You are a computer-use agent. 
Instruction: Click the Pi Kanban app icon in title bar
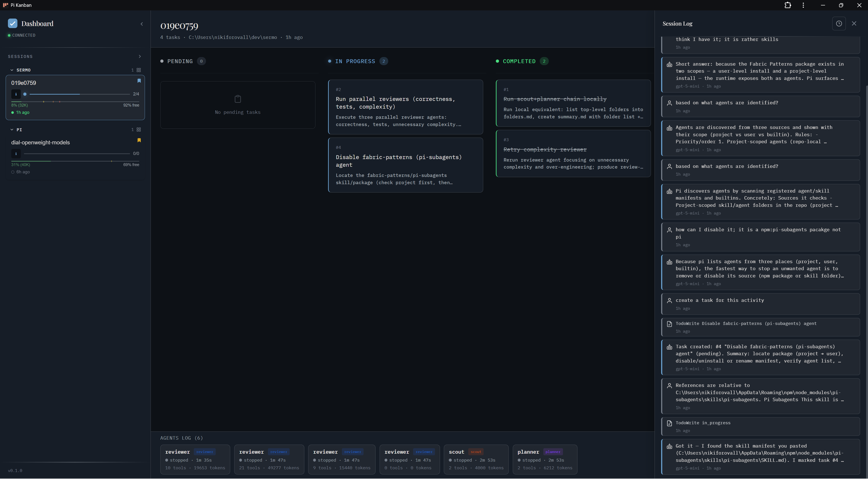[x=5, y=5]
